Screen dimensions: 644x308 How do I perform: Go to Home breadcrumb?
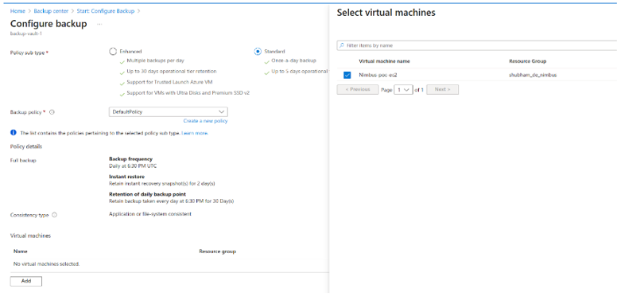tap(17, 11)
